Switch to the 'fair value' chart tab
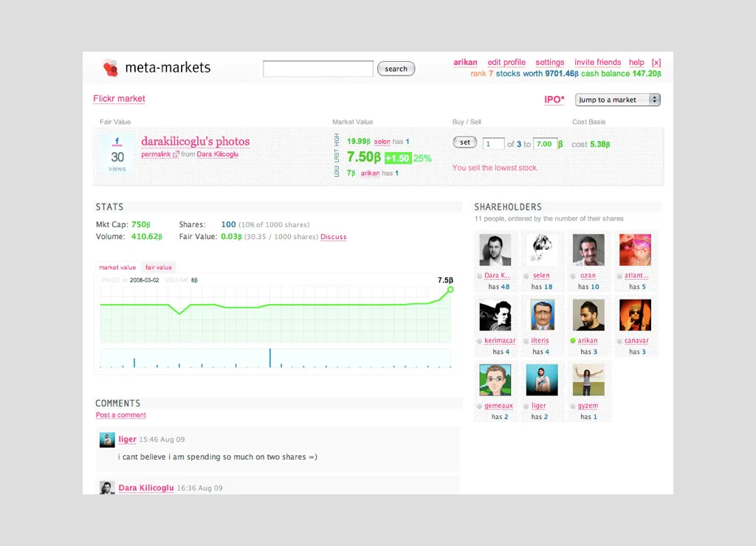 [158, 267]
